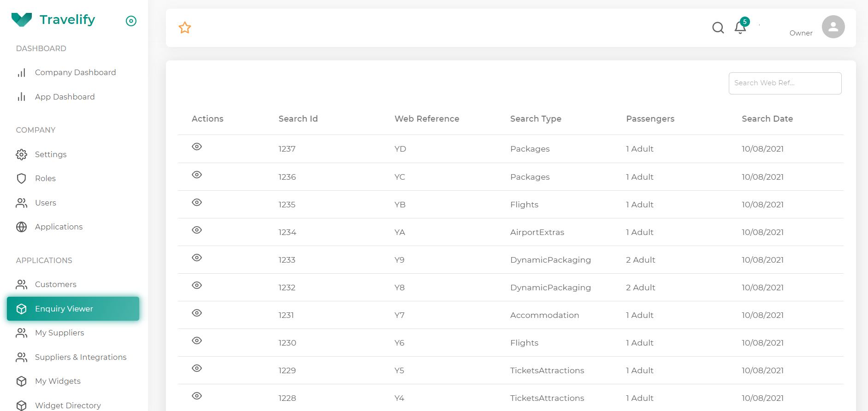This screenshot has height=411, width=868.
Task: Open notifications bell with badge
Action: click(740, 28)
